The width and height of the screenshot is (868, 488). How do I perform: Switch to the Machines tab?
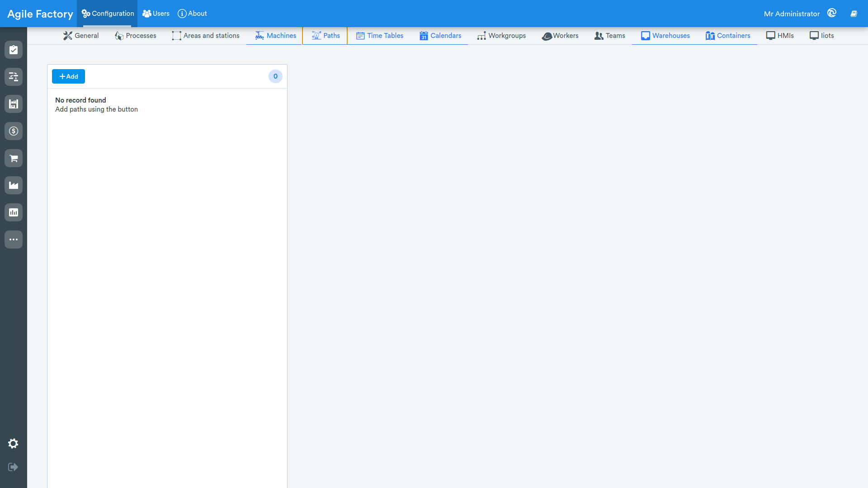(x=275, y=36)
